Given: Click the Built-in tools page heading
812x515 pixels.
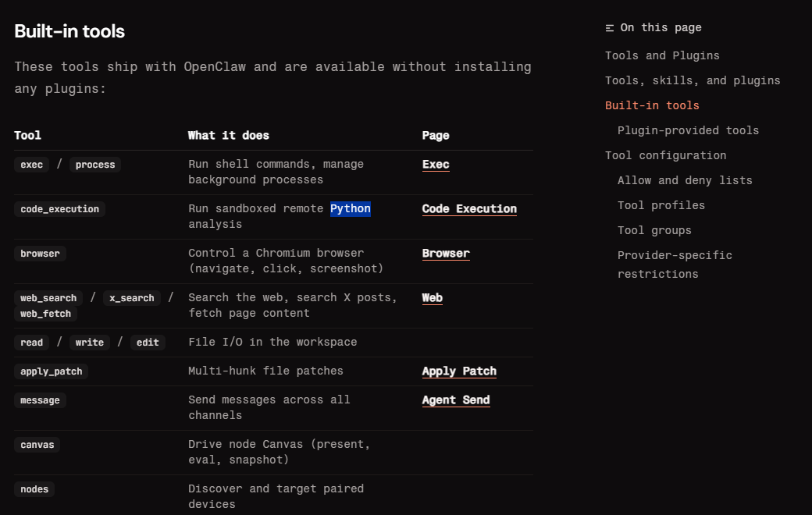Looking at the screenshot, I should pos(69,31).
